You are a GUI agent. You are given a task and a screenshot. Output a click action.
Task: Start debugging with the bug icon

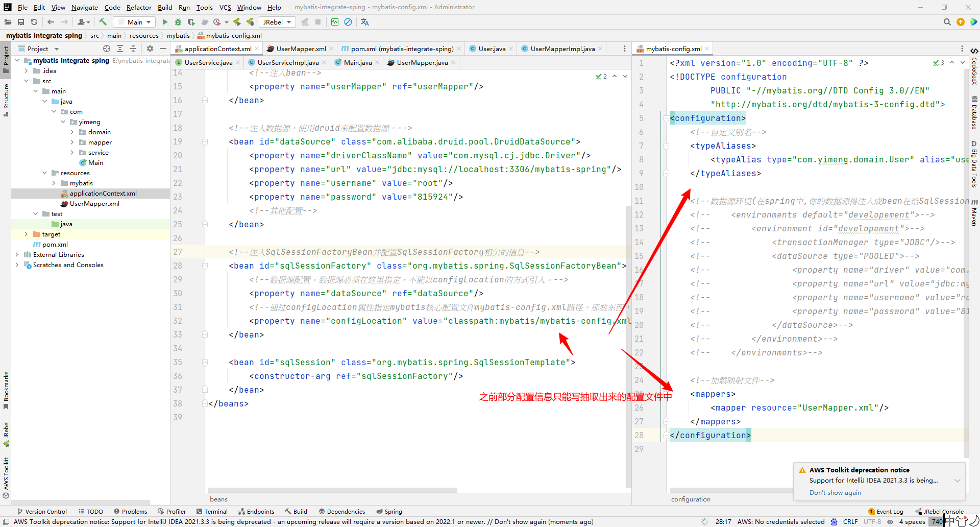click(178, 22)
